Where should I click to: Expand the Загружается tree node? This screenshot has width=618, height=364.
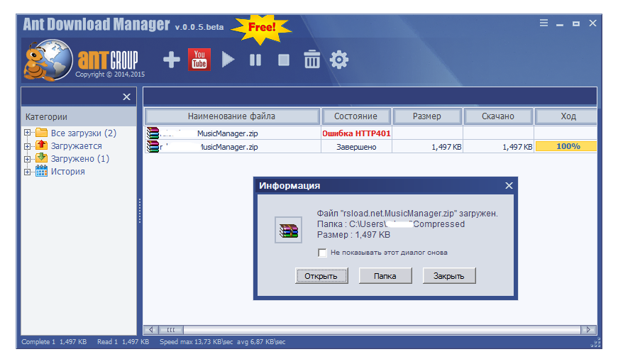[x=27, y=145]
